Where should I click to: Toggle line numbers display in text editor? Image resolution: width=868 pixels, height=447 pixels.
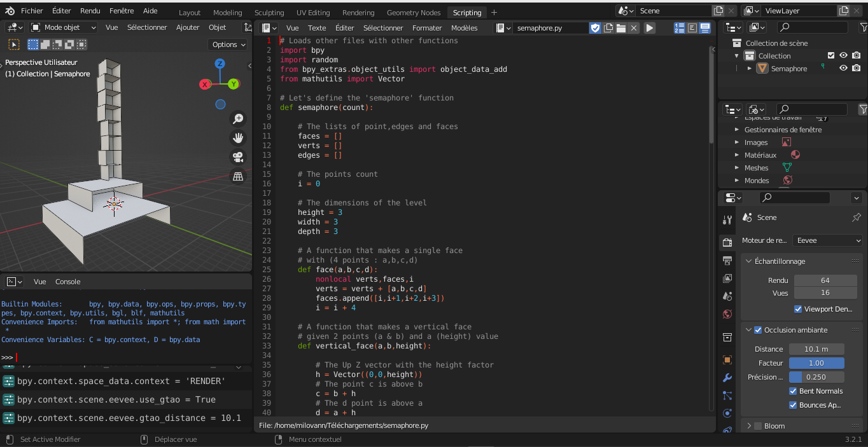(680, 28)
